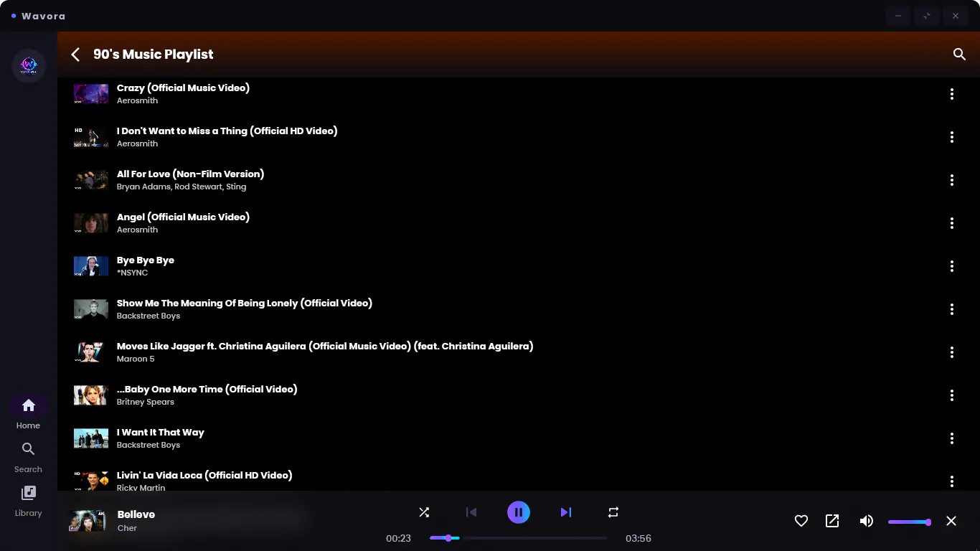Click the I Don't Want to Miss thumbnail

(x=91, y=137)
